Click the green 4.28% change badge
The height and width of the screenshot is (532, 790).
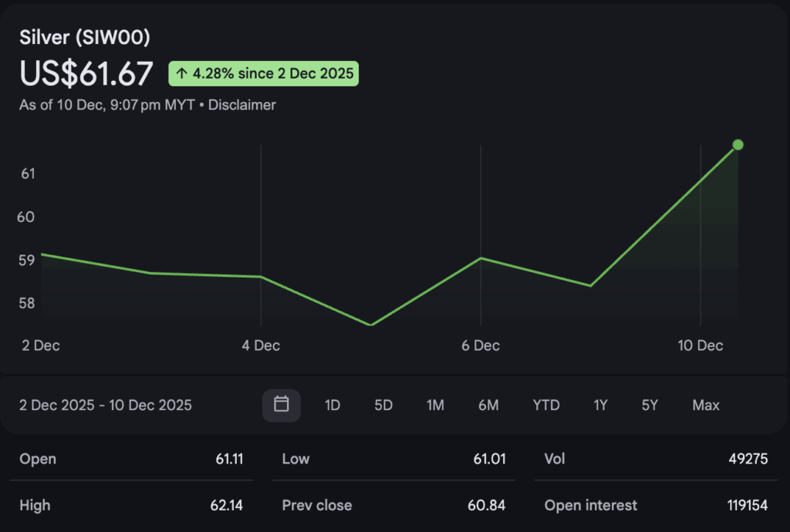point(264,74)
